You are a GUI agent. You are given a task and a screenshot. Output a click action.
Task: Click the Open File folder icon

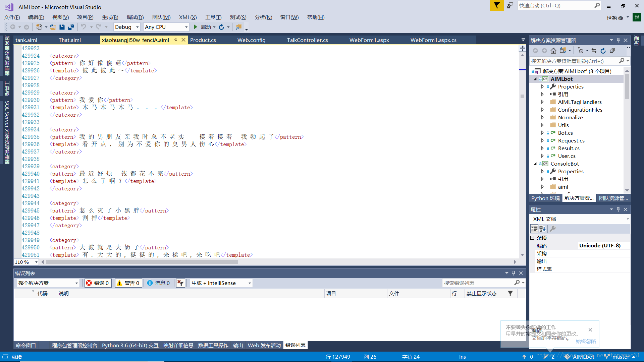click(x=53, y=27)
